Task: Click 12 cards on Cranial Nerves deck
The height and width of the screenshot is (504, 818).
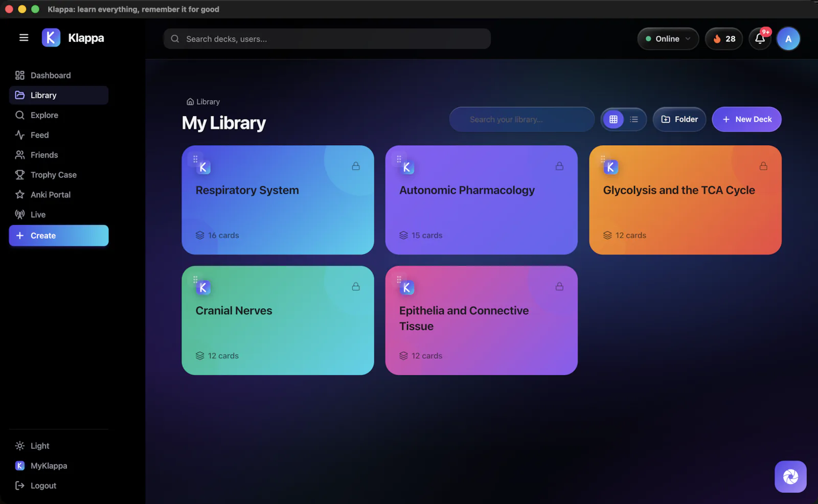Action: (217, 356)
